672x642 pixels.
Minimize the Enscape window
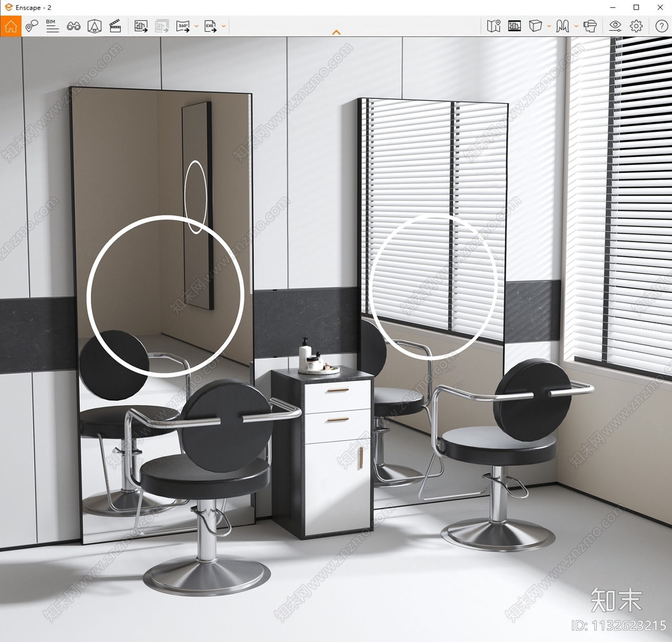coord(613,8)
